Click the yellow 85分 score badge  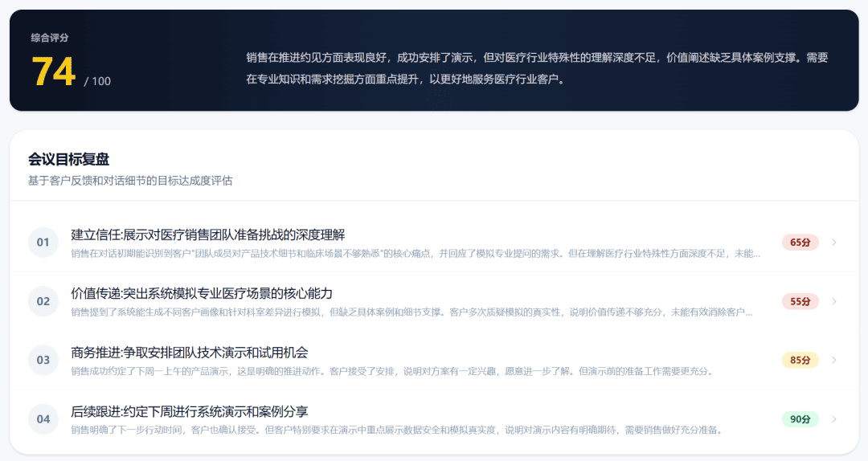pos(800,360)
